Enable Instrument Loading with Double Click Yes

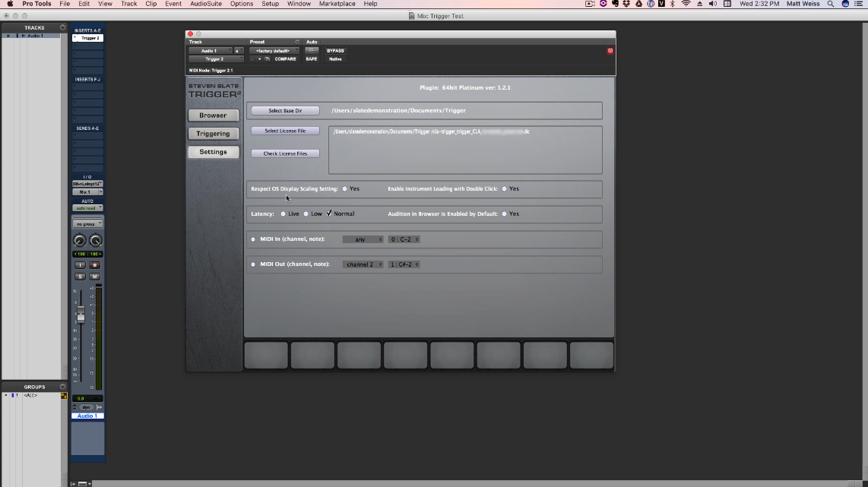504,189
